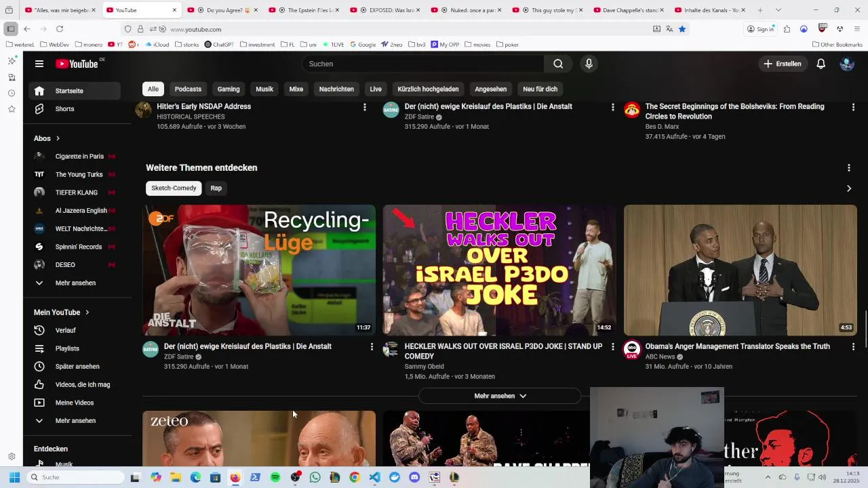Switch to The Epstein Files tab
Image resolution: width=868 pixels, height=488 pixels.
tap(304, 10)
